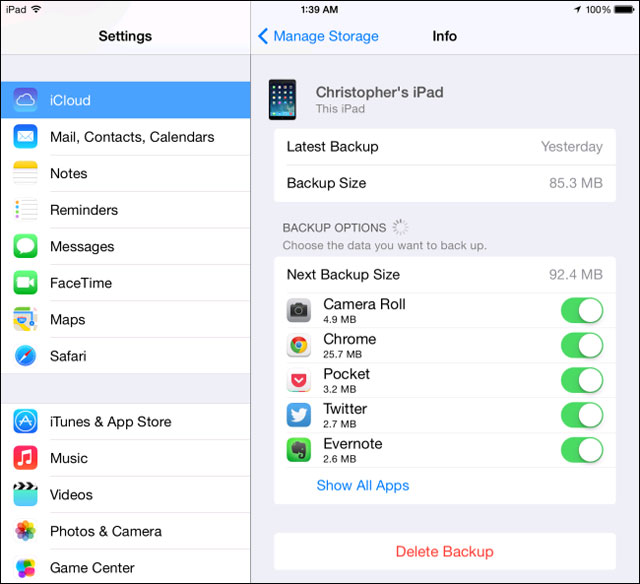
Task: Tap the Wi-Fi status icon
Action: (x=36, y=9)
